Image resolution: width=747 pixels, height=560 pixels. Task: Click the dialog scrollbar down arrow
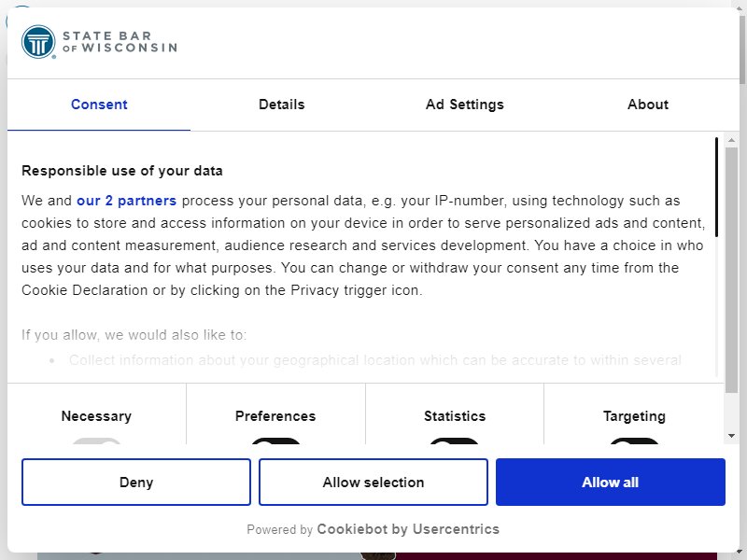[x=731, y=436]
